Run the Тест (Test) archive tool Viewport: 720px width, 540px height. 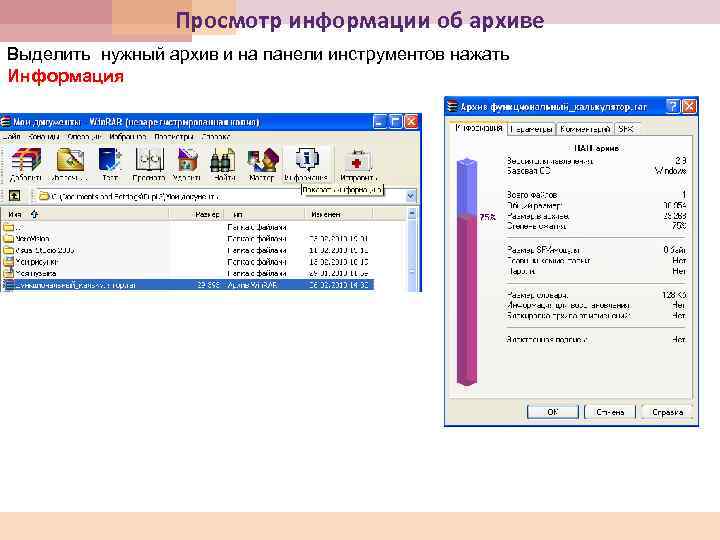point(110,164)
